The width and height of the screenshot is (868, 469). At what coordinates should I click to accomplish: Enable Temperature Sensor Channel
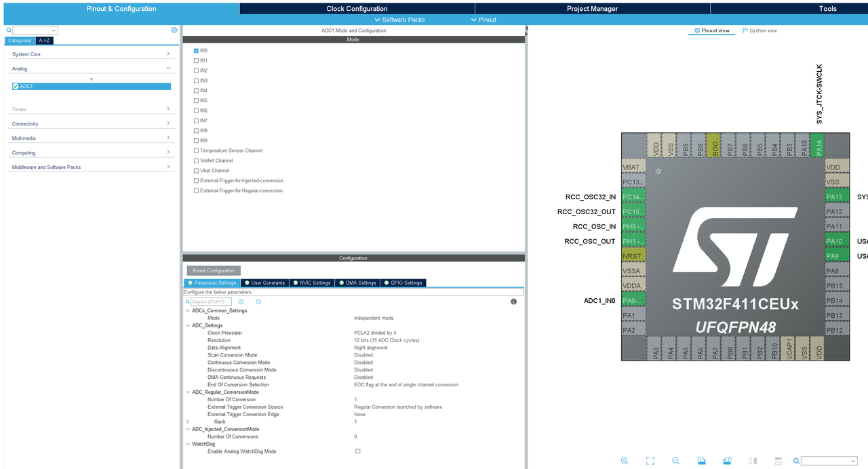(x=196, y=150)
